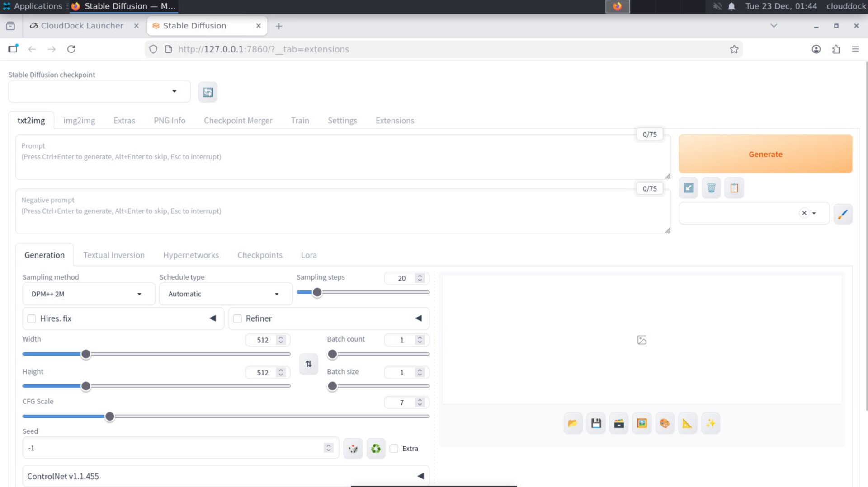This screenshot has width=868, height=487.
Task: Switch to the Extensions tab
Action: click(395, 120)
